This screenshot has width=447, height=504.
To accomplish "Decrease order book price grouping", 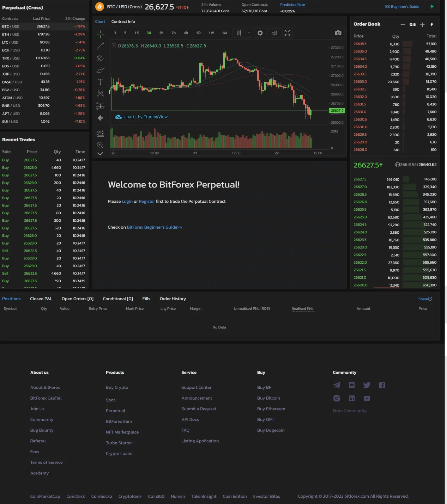I will [x=403, y=25].
